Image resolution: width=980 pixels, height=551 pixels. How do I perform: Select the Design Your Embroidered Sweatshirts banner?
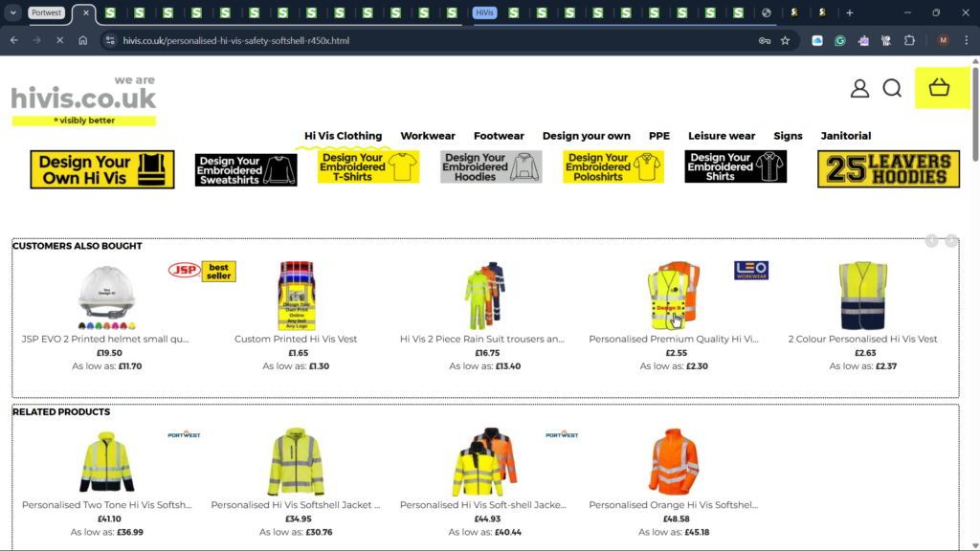246,170
